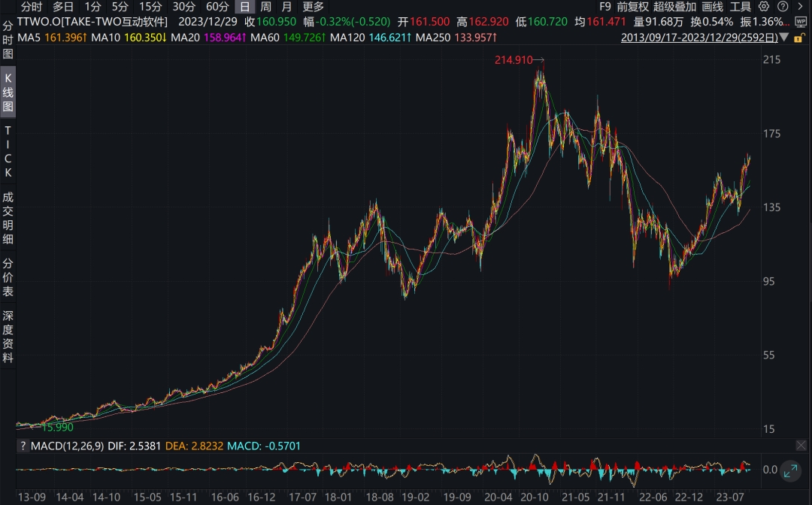Click the help question mark icon
The image size is (812, 505).
pyautogui.click(x=783, y=7)
